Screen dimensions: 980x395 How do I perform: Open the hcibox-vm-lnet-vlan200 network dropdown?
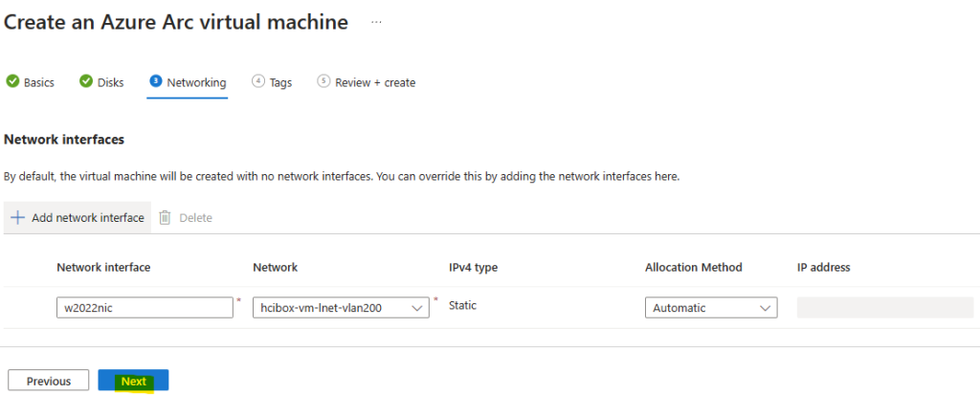coord(341,308)
